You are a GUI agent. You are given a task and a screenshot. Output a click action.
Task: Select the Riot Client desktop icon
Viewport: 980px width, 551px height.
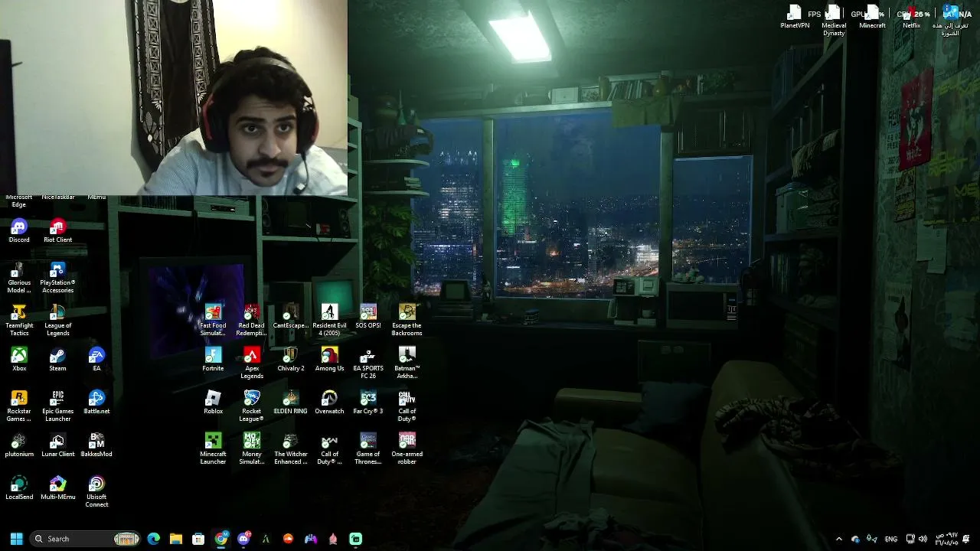(x=57, y=230)
